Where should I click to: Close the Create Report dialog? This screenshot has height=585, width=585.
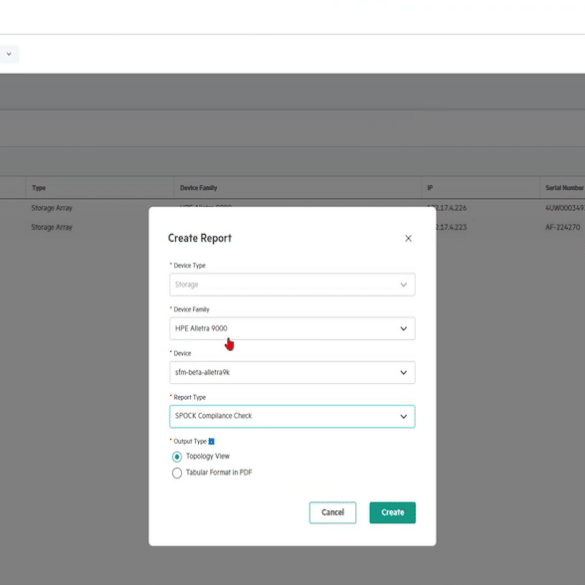pyautogui.click(x=408, y=238)
